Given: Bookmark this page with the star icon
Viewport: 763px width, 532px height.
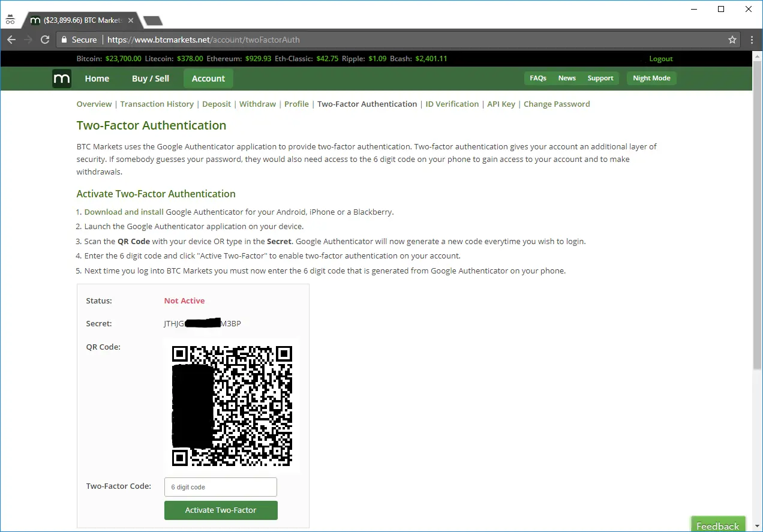Looking at the screenshot, I should click(732, 40).
